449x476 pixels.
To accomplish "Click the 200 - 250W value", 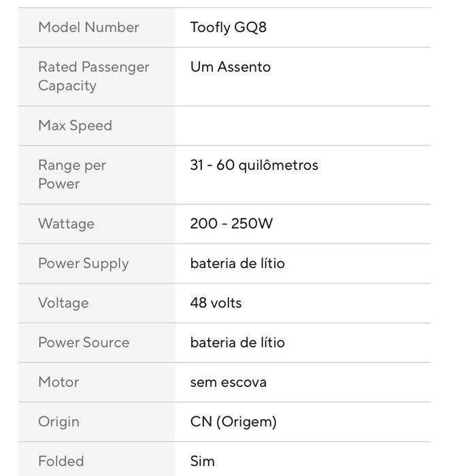I will click(231, 224).
